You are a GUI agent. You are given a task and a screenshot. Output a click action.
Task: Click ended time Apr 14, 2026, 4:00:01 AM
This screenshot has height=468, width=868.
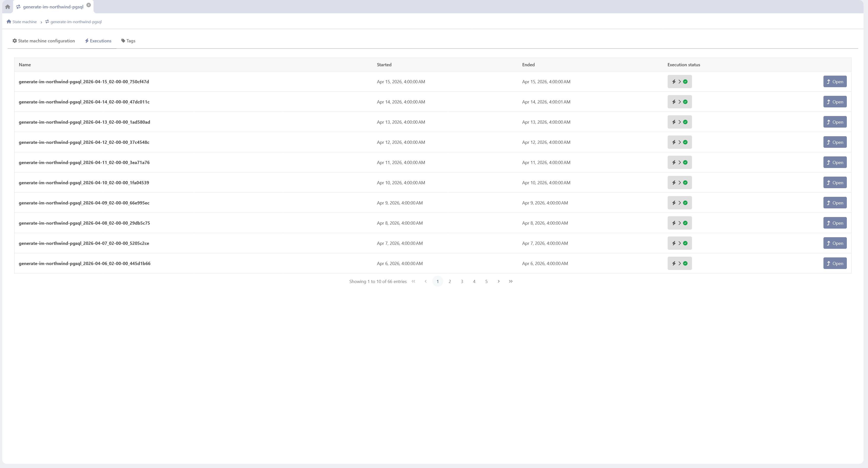click(546, 102)
